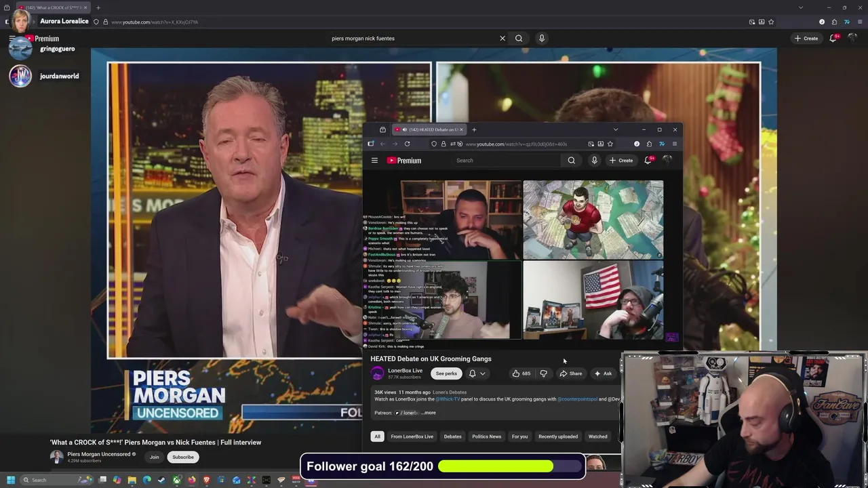Click See perks button
This screenshot has width=868, height=488.
pos(446,373)
